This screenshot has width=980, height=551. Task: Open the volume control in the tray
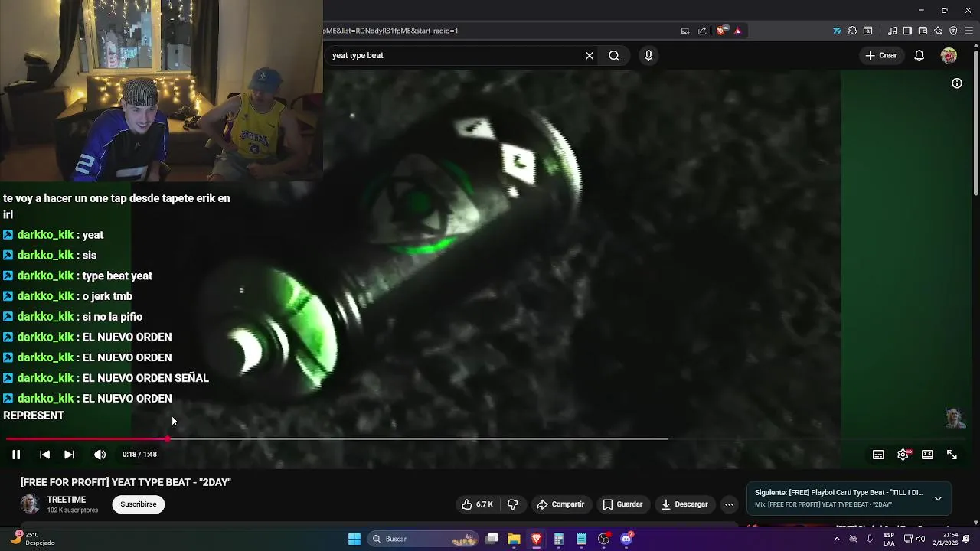coord(920,539)
